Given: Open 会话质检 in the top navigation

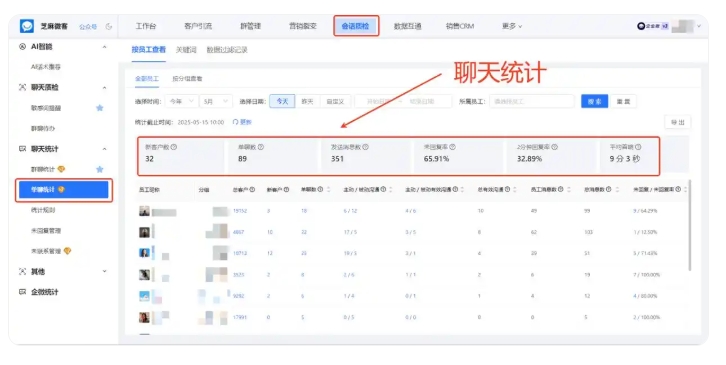Looking at the screenshot, I should click(355, 26).
